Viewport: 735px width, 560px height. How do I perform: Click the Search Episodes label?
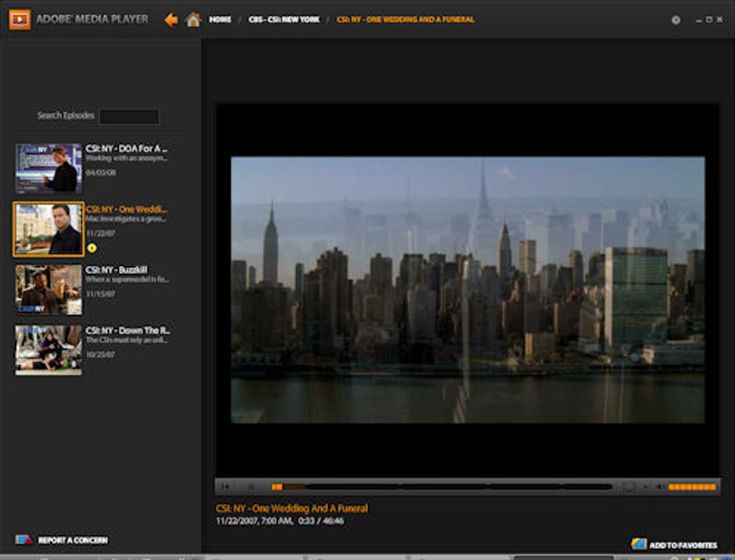click(66, 115)
